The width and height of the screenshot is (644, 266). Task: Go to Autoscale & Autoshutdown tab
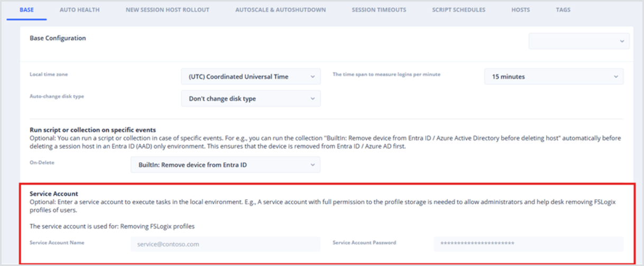tap(280, 10)
